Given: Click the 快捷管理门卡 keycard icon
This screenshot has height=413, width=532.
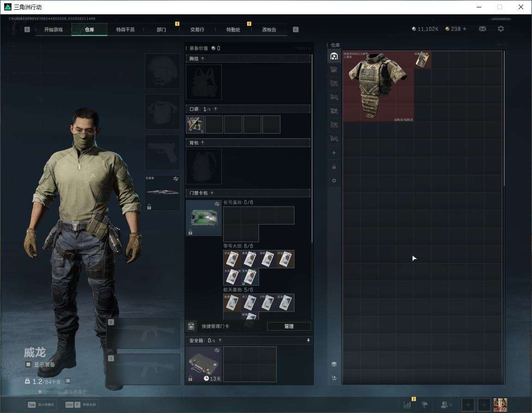Looking at the screenshot, I should coord(191,326).
